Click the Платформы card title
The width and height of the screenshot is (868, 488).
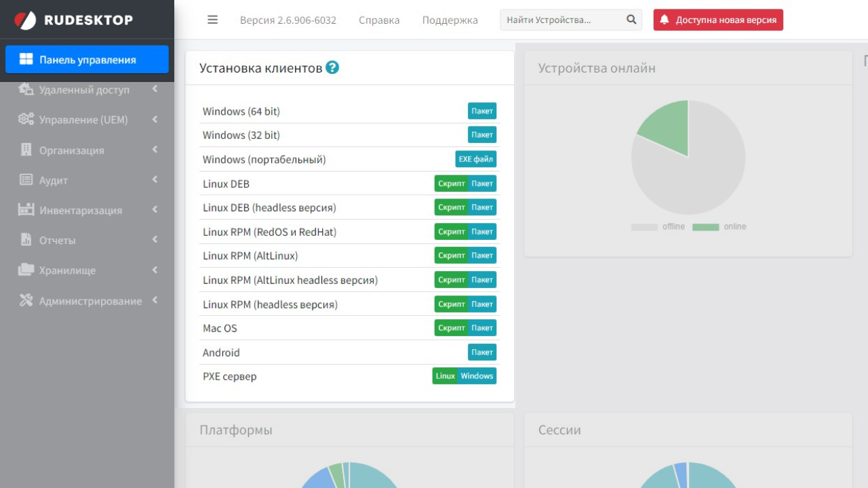click(236, 430)
